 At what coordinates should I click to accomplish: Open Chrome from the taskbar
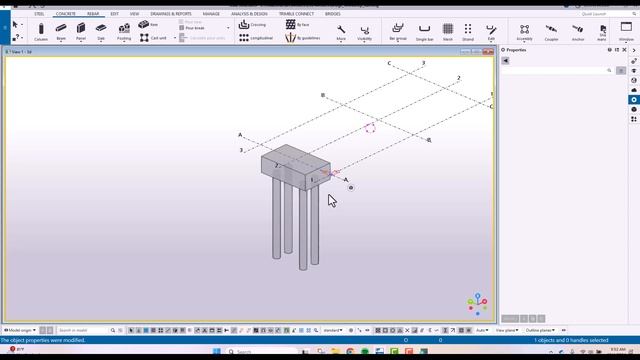coord(350,351)
